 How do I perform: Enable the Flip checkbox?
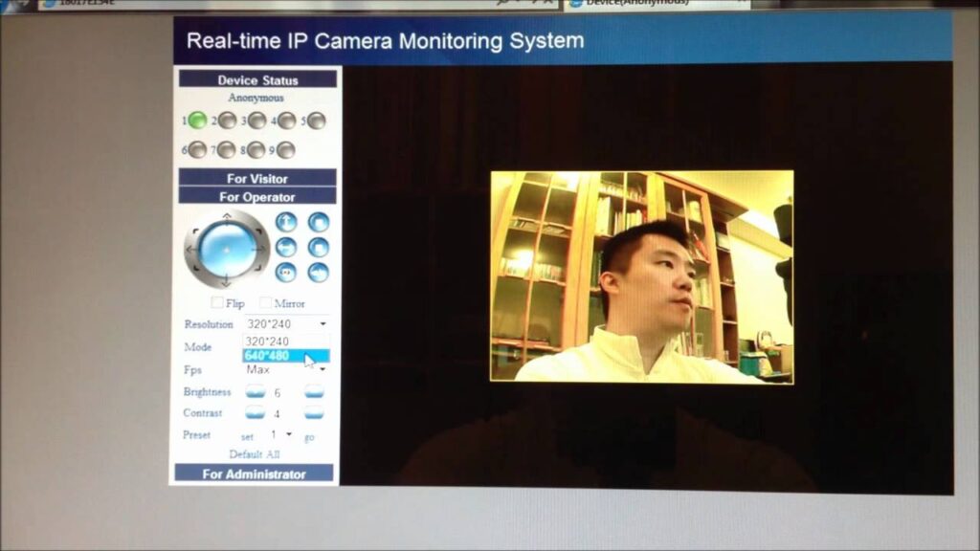(217, 302)
